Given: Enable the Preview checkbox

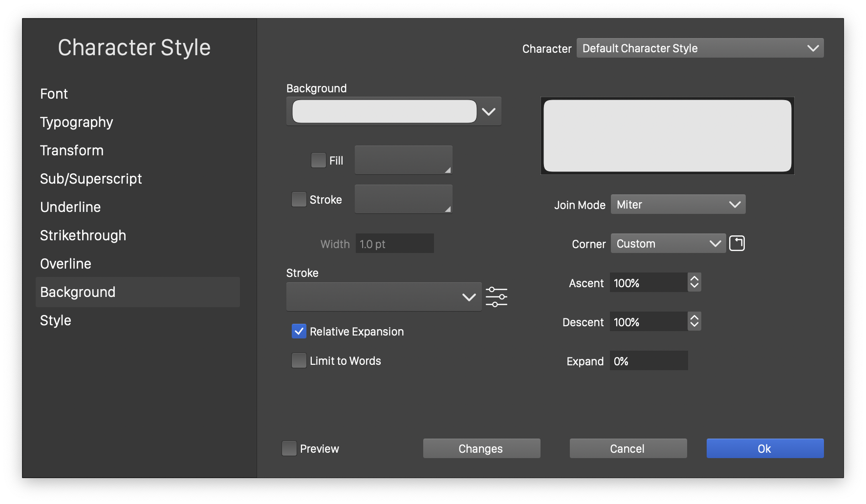Looking at the screenshot, I should point(289,448).
